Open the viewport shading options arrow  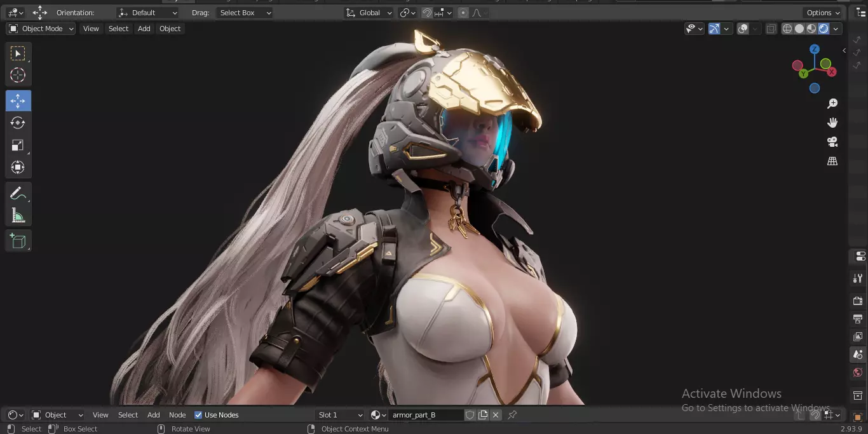pos(836,29)
